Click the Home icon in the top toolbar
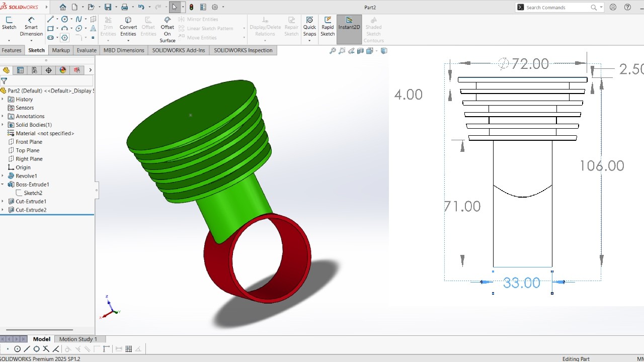The width and height of the screenshot is (644, 362). coord(63,7)
